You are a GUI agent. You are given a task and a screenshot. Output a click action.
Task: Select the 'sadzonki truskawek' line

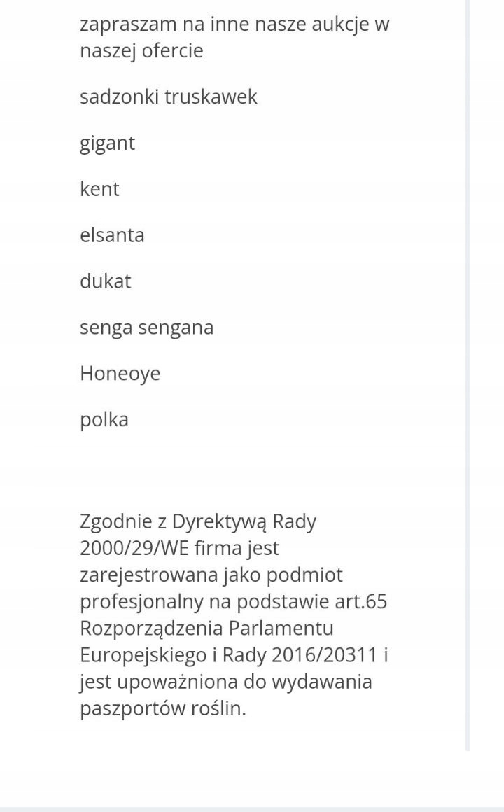(x=168, y=97)
